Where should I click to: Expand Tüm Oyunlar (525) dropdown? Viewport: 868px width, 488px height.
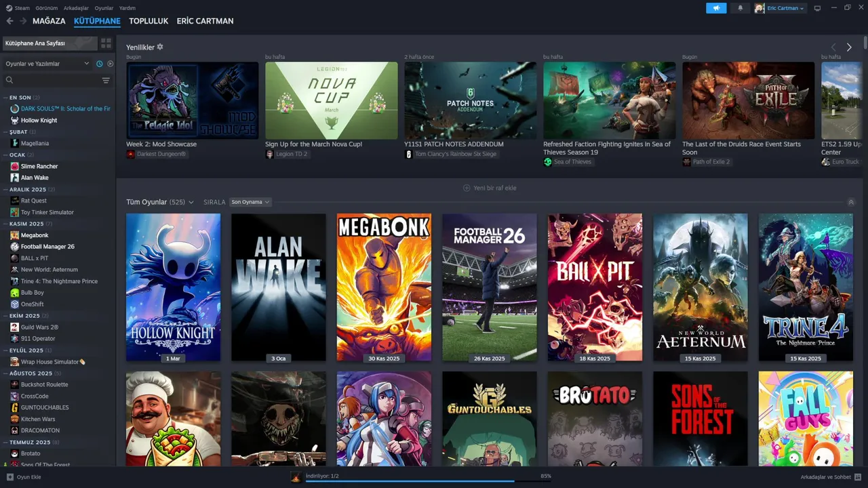point(160,202)
